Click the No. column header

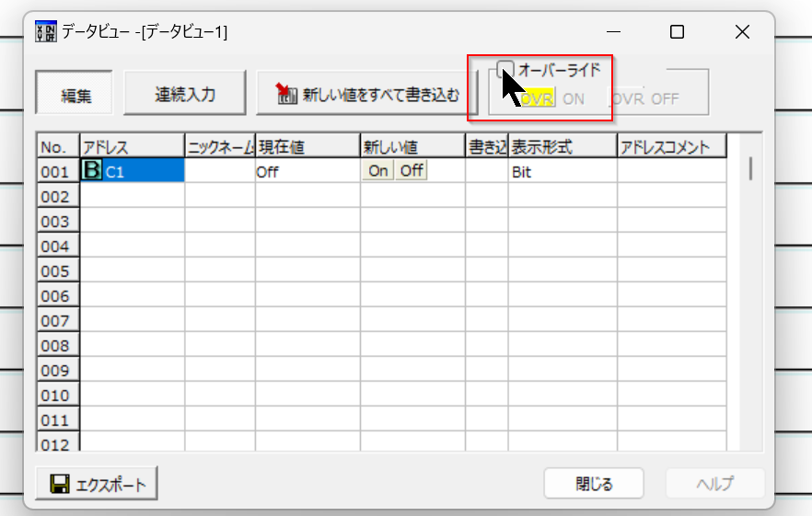click(x=58, y=146)
